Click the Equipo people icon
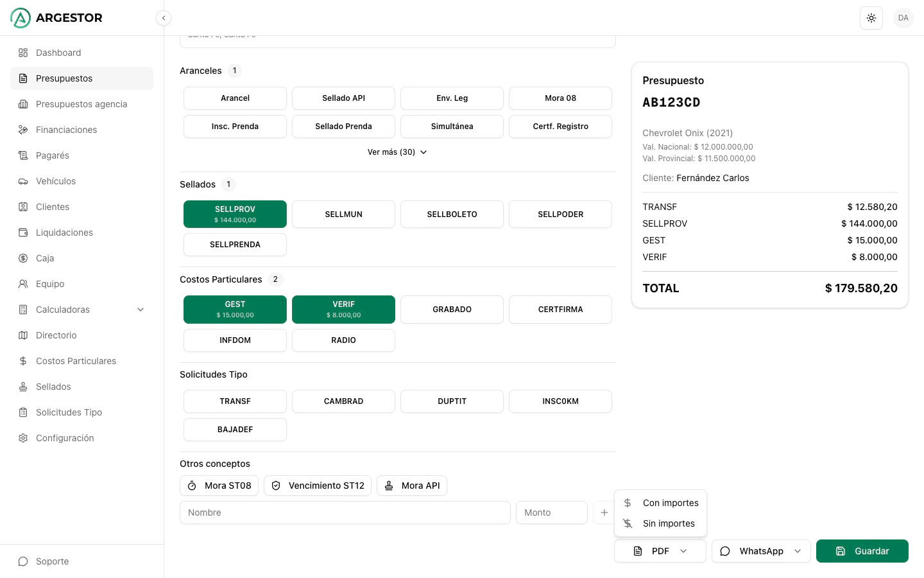The image size is (924, 578). pyautogui.click(x=23, y=284)
